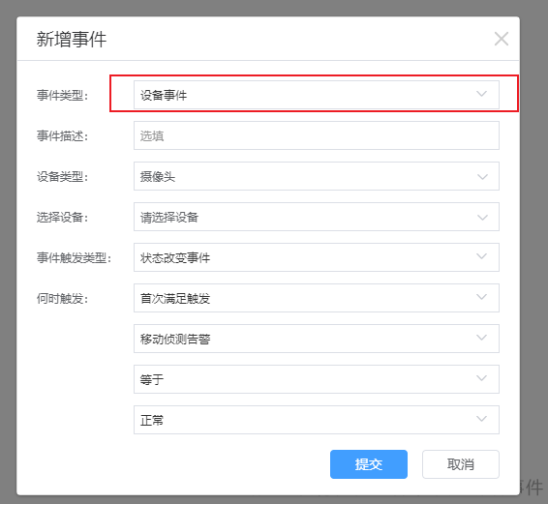This screenshot has width=548, height=505.
Task: Click the chevron arrow in 摄像头 field
Action: coord(482,177)
